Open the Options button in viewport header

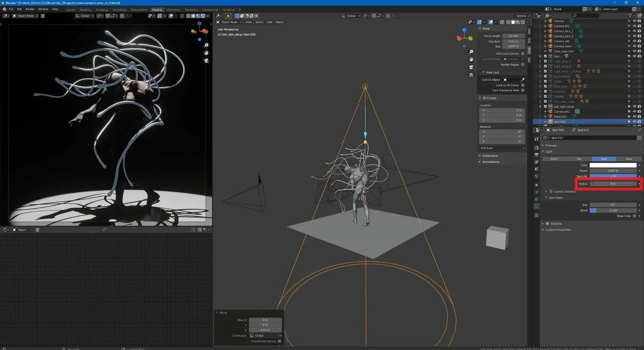(x=522, y=16)
